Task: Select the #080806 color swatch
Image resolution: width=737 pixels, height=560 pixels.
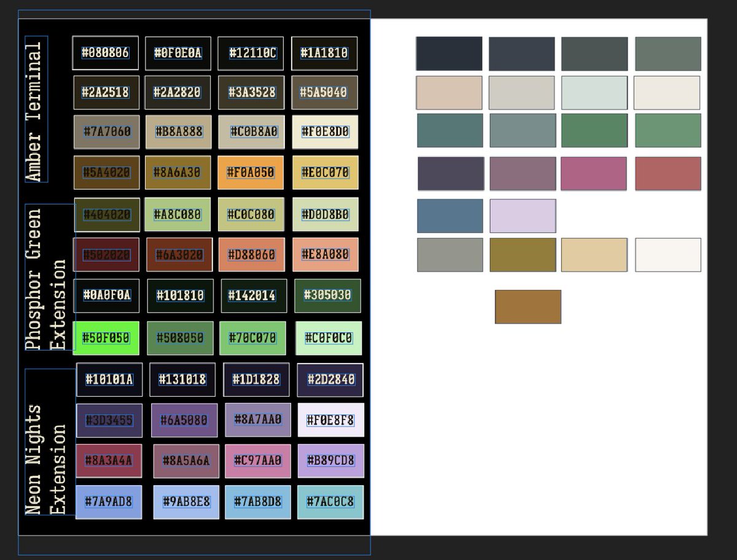Action: [x=105, y=53]
